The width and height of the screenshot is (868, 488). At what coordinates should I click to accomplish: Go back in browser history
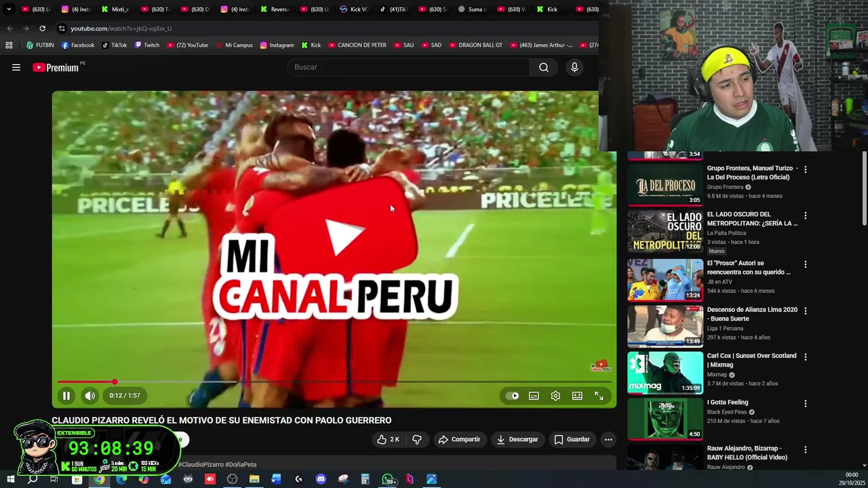click(x=9, y=28)
